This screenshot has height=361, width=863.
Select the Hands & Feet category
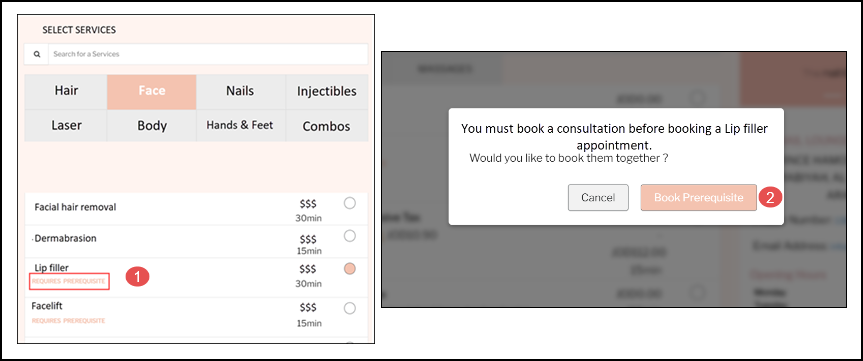[x=241, y=125]
